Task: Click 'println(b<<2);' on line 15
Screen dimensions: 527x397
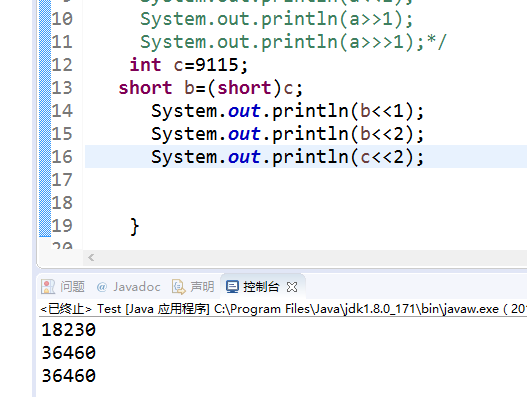Action: (x=348, y=134)
